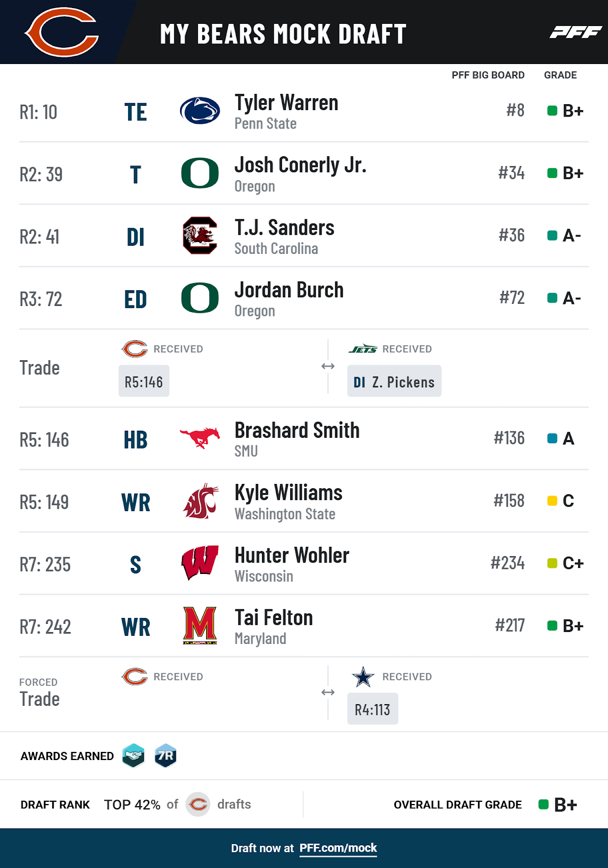This screenshot has height=868, width=608.
Task: Click the SMU Mustangs logo
Action: tap(200, 437)
